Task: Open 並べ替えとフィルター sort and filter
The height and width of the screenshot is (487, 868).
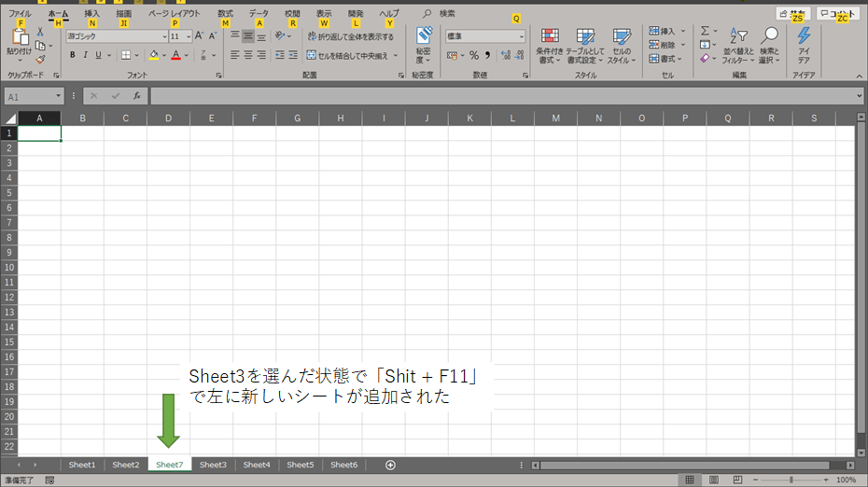Action: 738,46
